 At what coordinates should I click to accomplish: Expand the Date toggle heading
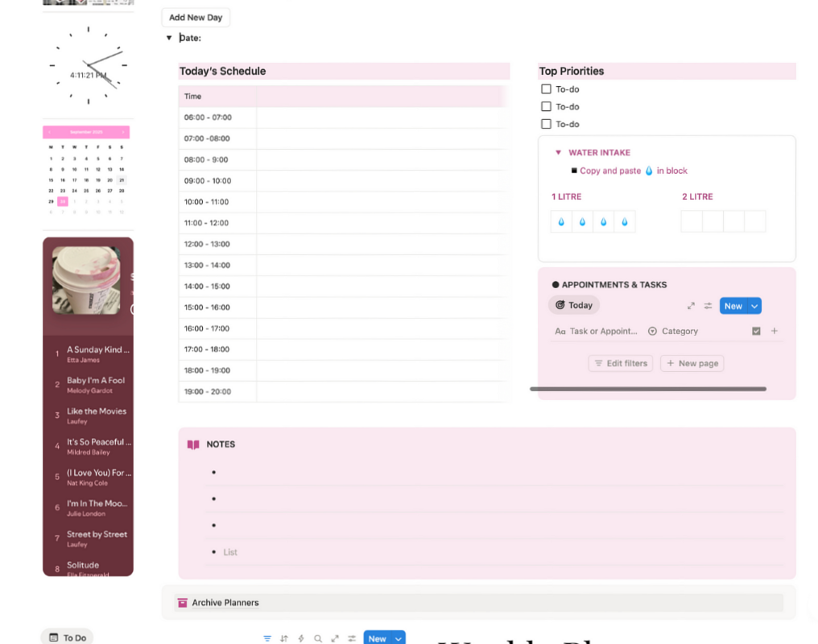(x=169, y=37)
